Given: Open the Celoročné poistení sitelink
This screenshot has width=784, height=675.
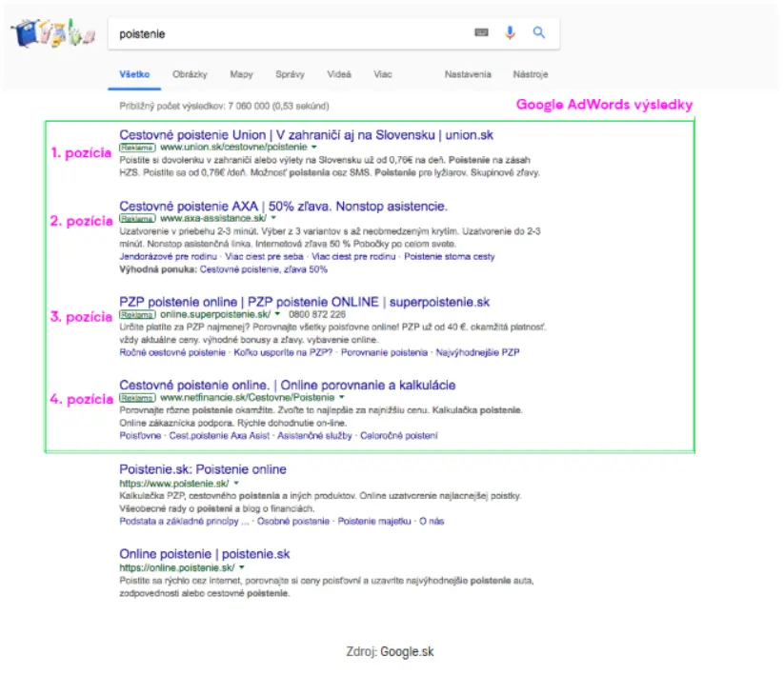Looking at the screenshot, I should pyautogui.click(x=399, y=436).
